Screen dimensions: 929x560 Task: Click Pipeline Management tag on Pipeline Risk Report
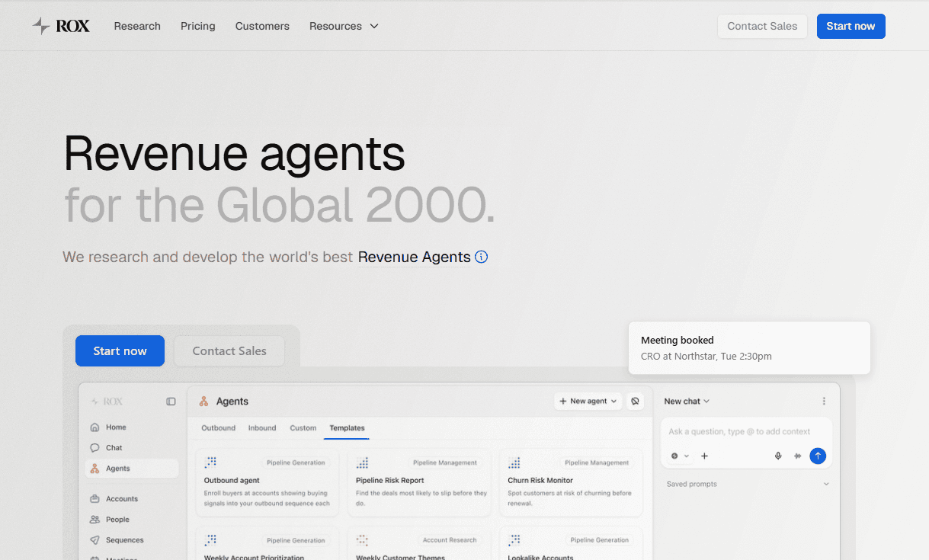coord(445,462)
